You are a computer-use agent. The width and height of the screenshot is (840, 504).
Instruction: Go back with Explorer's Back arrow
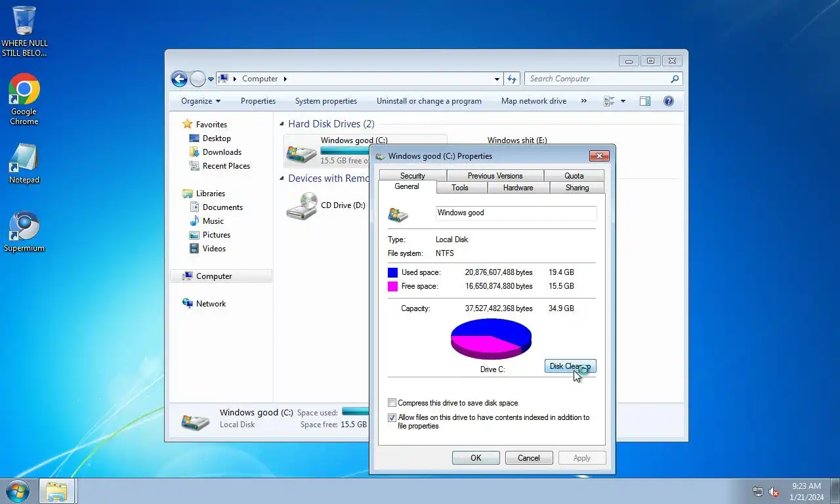(179, 79)
